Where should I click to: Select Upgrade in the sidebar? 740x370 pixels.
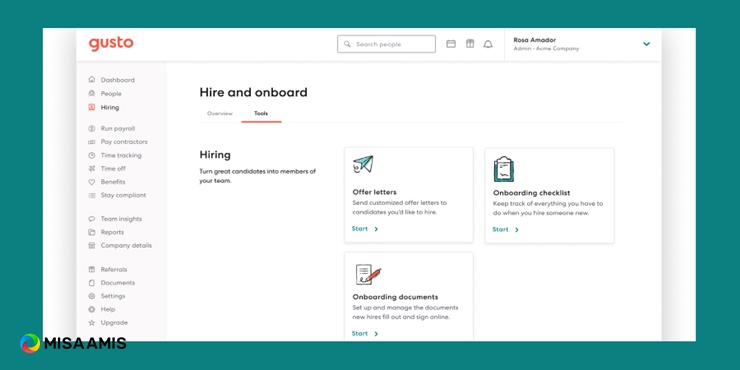pos(114,323)
